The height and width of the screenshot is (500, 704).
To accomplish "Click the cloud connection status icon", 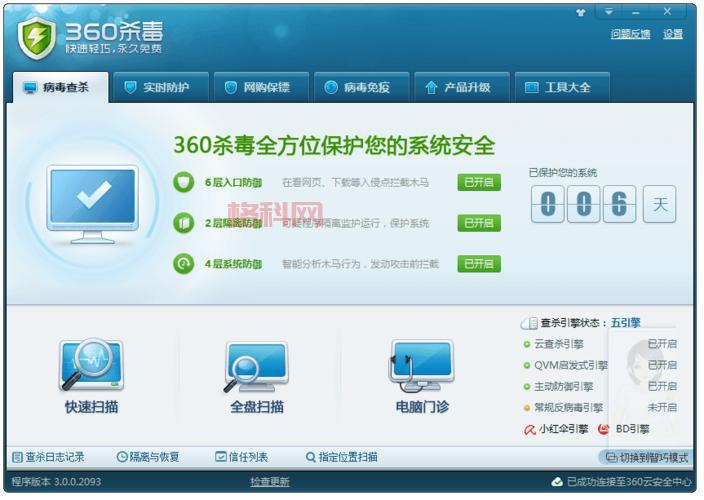I will click(557, 482).
